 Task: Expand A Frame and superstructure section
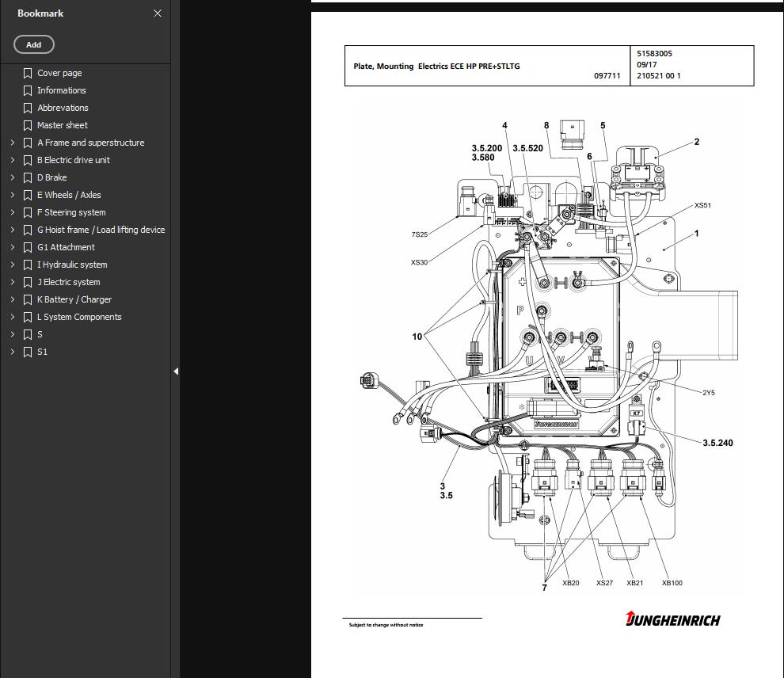point(11,143)
